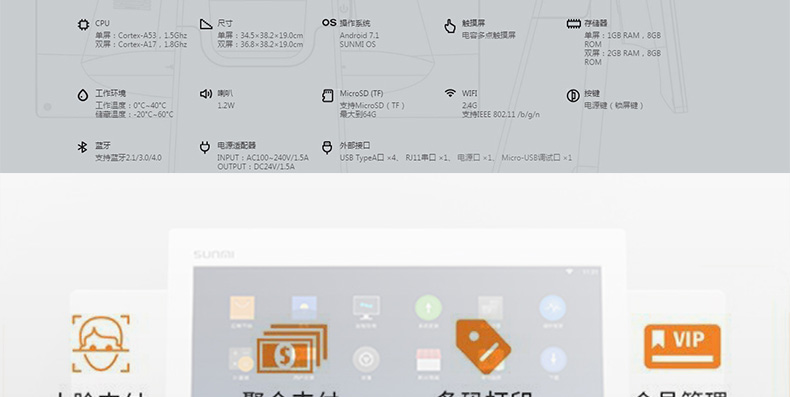Viewport: 790px width, 397px height.
Task: Click the 按键 heading text
Action: pyautogui.click(x=592, y=93)
